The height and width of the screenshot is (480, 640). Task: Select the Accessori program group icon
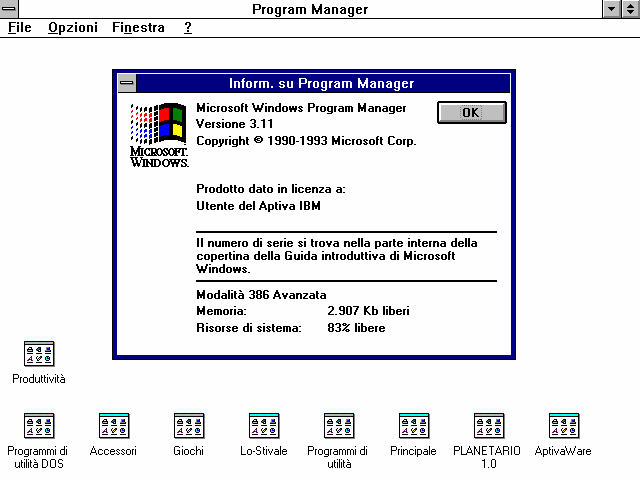[114, 425]
